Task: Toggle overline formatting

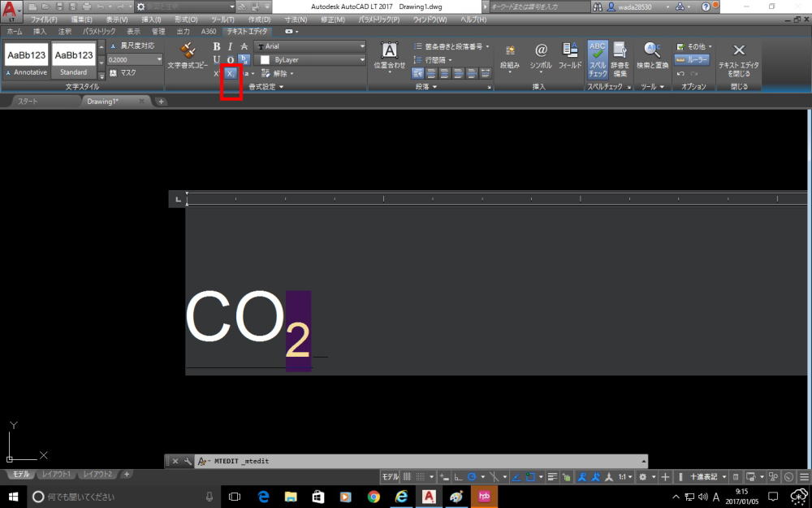Action: (230, 59)
